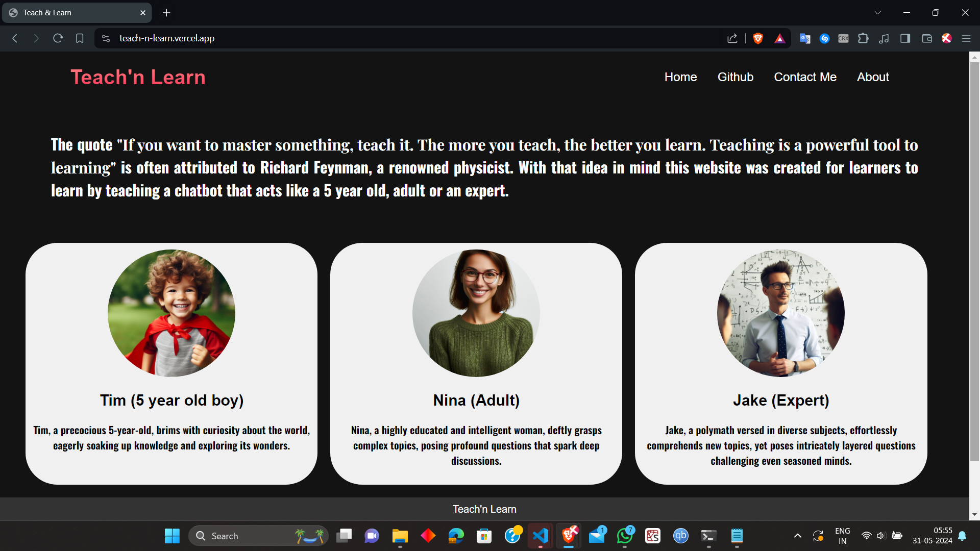Open Visual Studio Code from taskbar

[540, 536]
